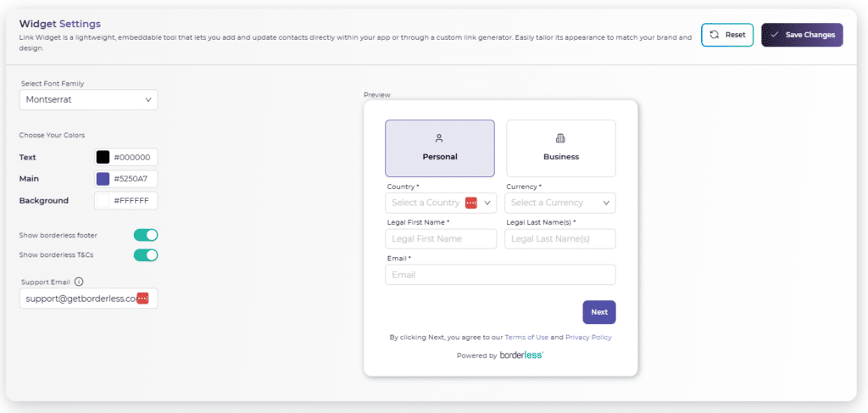Click the Reset circular arrows icon
Screen dimensions: 868x413
pyautogui.click(x=715, y=35)
